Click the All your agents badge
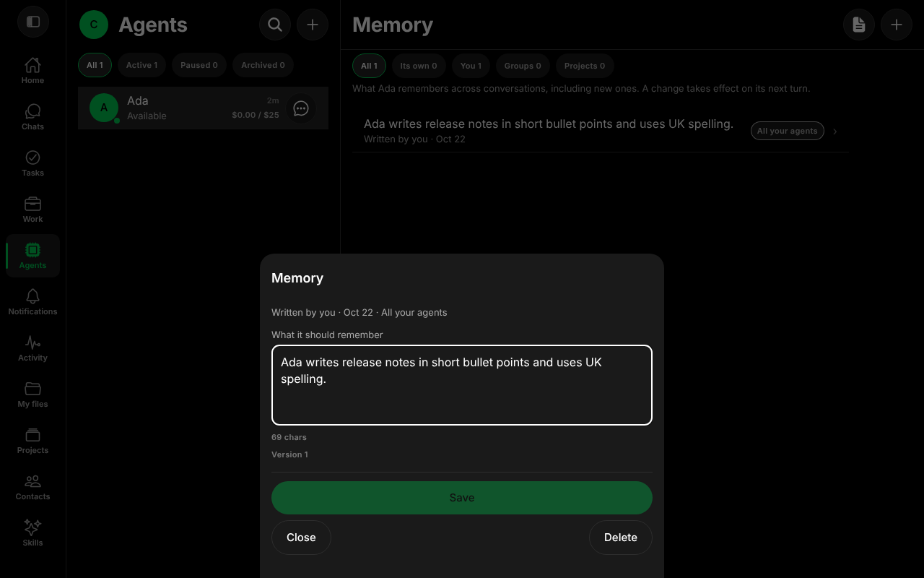 pos(788,131)
